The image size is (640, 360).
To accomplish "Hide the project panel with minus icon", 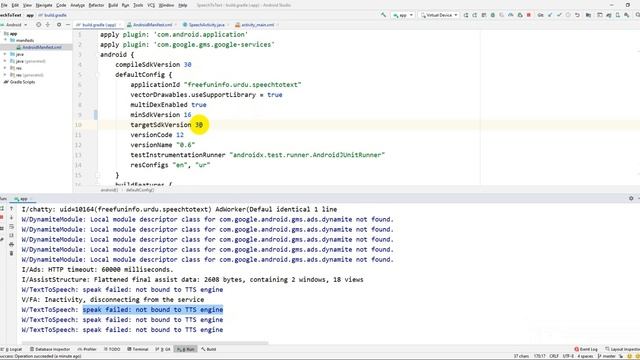I will [68, 25].
